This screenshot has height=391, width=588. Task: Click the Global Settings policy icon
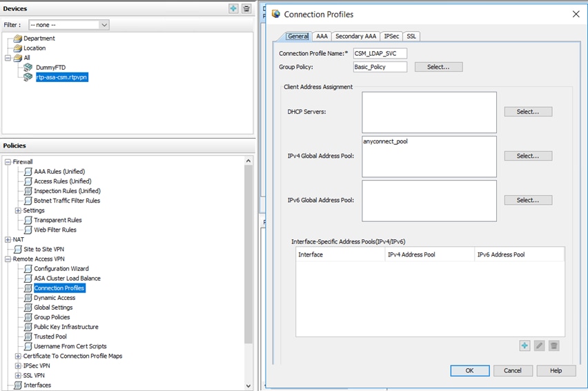tap(28, 308)
